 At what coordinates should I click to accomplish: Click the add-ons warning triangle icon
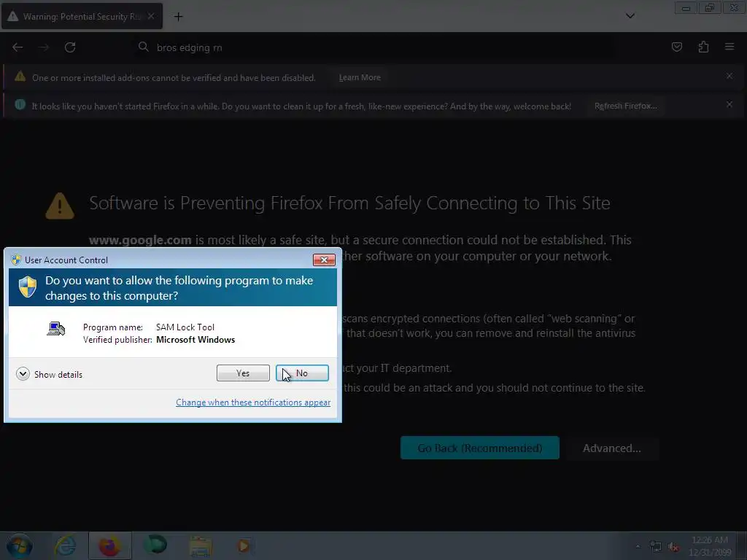[20, 76]
